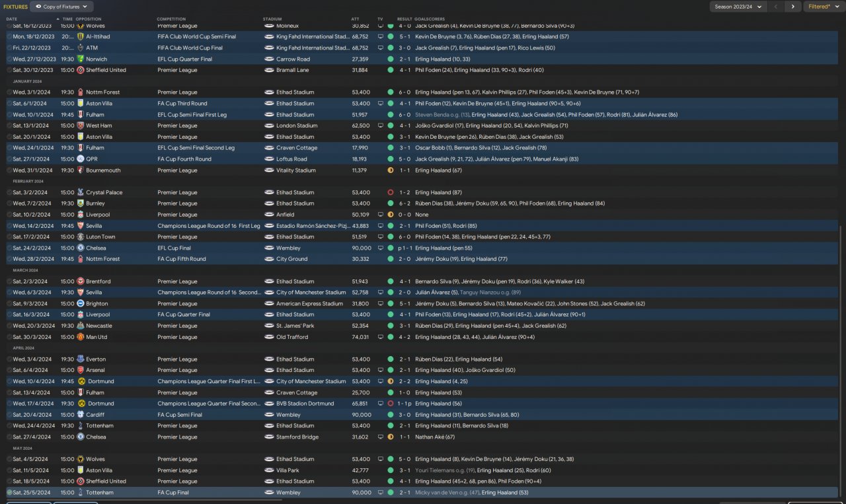Open the BVB Stadion Dortmund link
The width and height of the screenshot is (846, 504).
(304, 404)
